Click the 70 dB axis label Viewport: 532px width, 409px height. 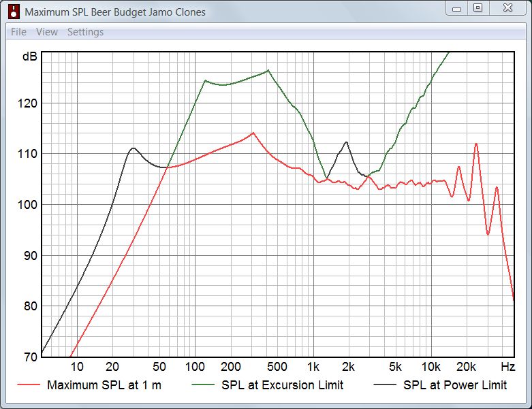[x=30, y=357]
